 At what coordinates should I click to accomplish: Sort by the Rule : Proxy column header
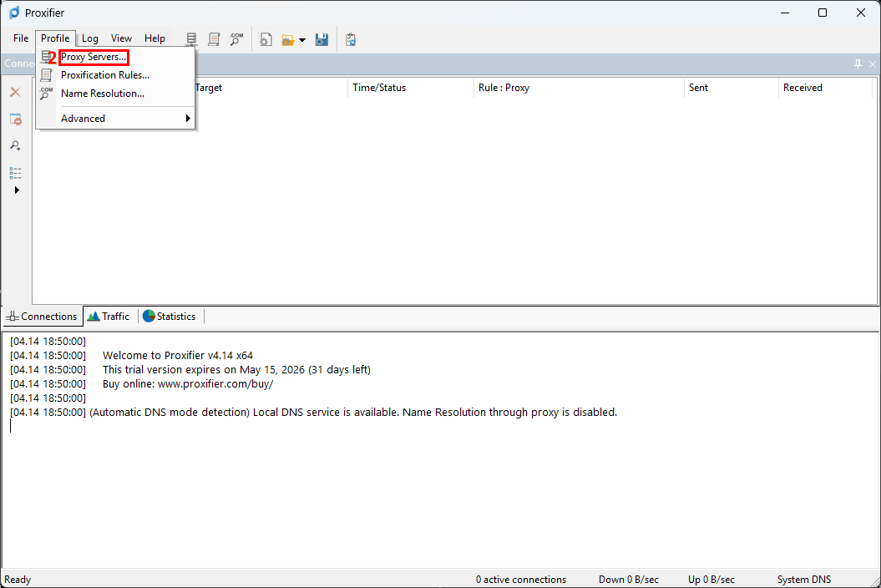579,88
